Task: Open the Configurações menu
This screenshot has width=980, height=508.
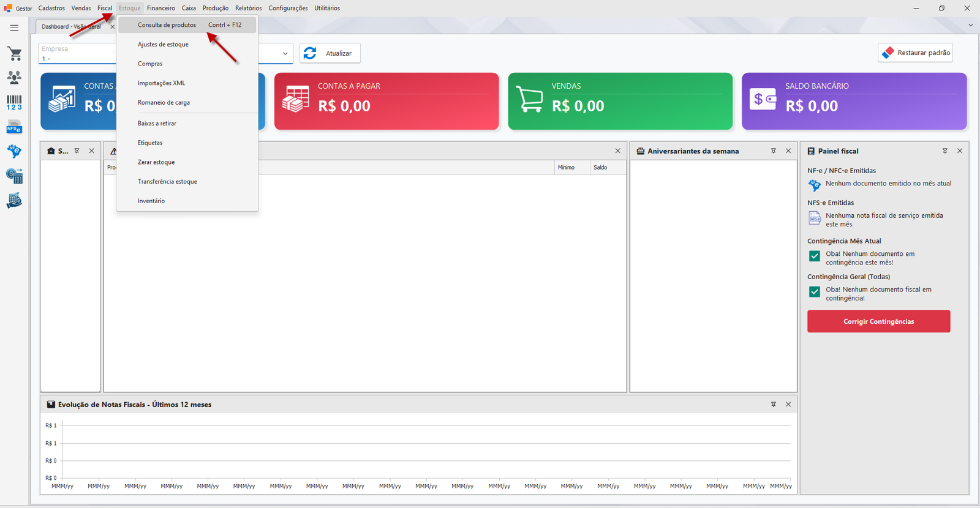Action: pyautogui.click(x=288, y=8)
